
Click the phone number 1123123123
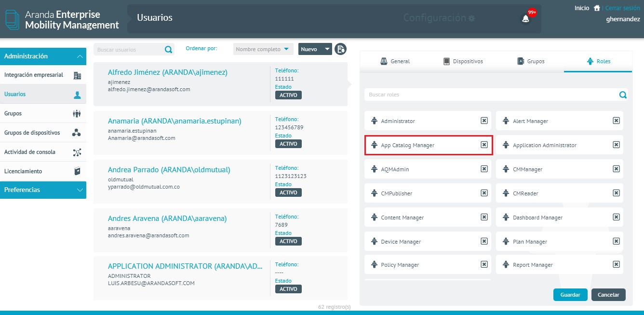point(291,176)
